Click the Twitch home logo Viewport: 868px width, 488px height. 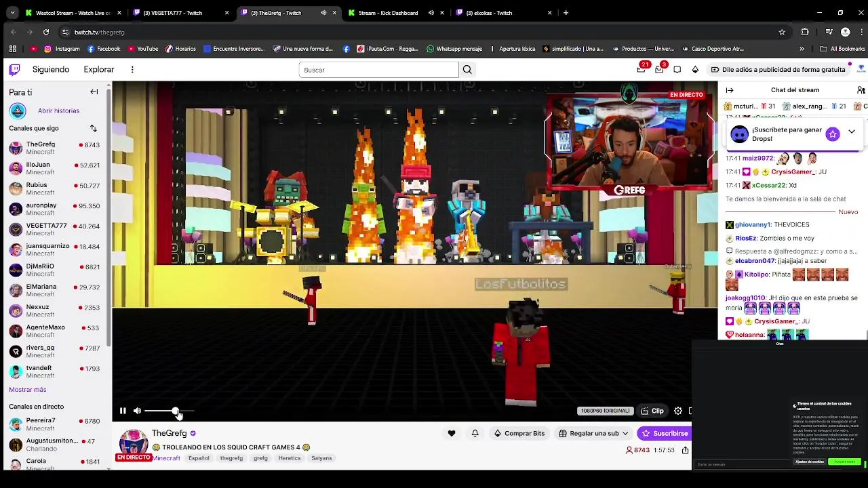(14, 69)
